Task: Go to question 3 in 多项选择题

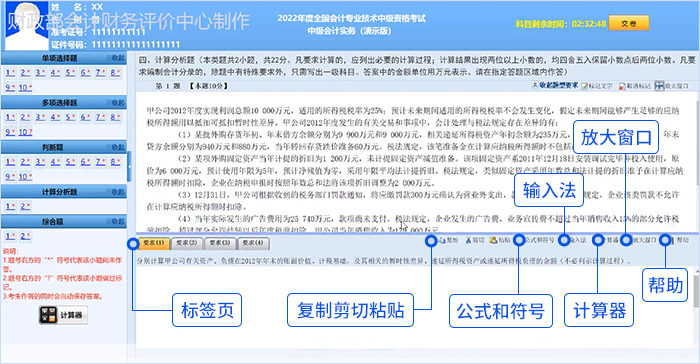Action: click(40, 117)
